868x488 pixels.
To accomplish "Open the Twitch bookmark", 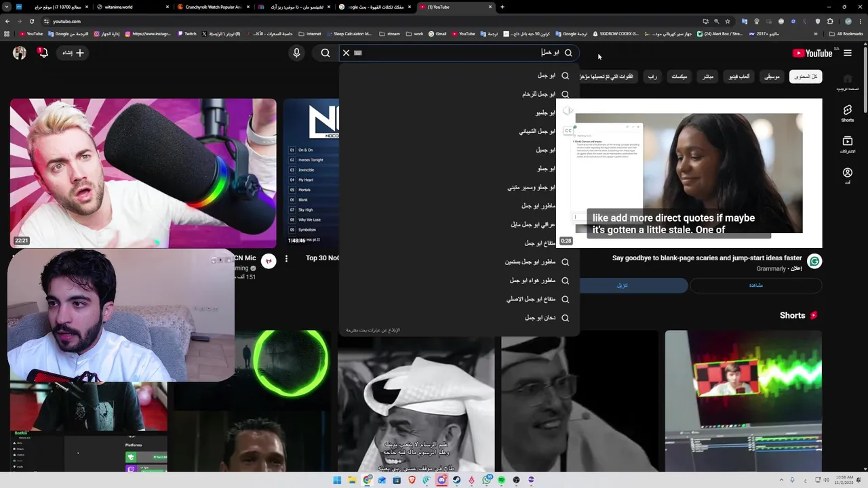I will point(187,33).
